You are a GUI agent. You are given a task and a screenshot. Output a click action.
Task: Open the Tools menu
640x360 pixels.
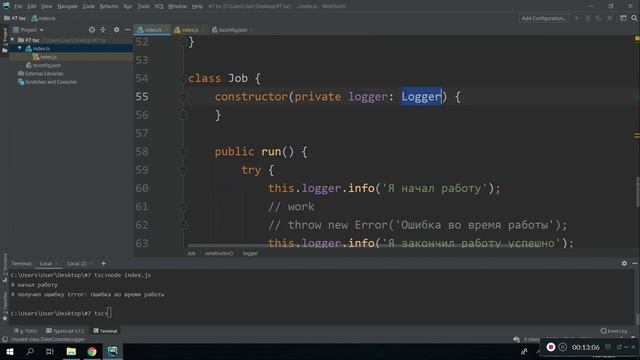pyautogui.click(x=143, y=6)
